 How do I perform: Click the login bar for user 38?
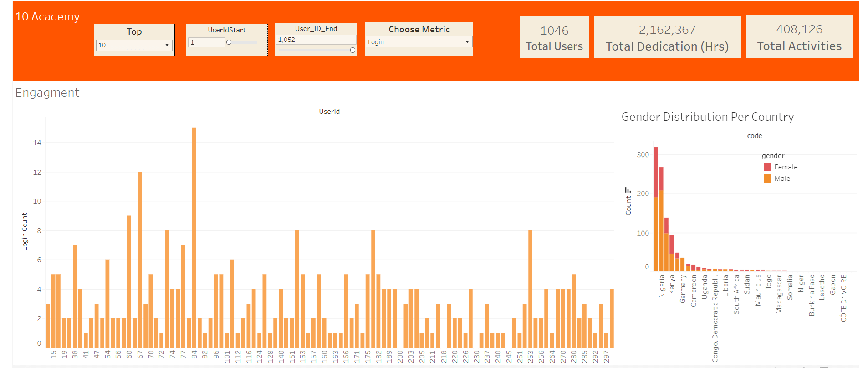click(x=75, y=296)
